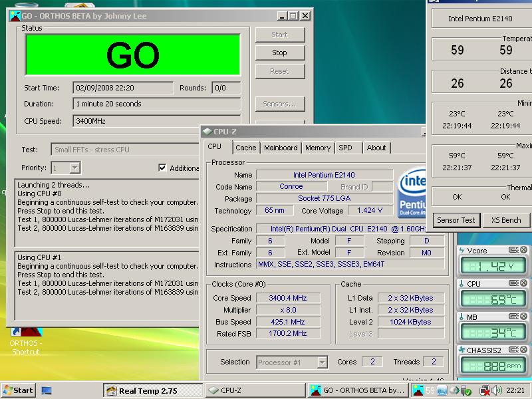Close the CHASSIS2 fan monitor panel
The width and height of the screenshot is (532, 399).
[523, 350]
